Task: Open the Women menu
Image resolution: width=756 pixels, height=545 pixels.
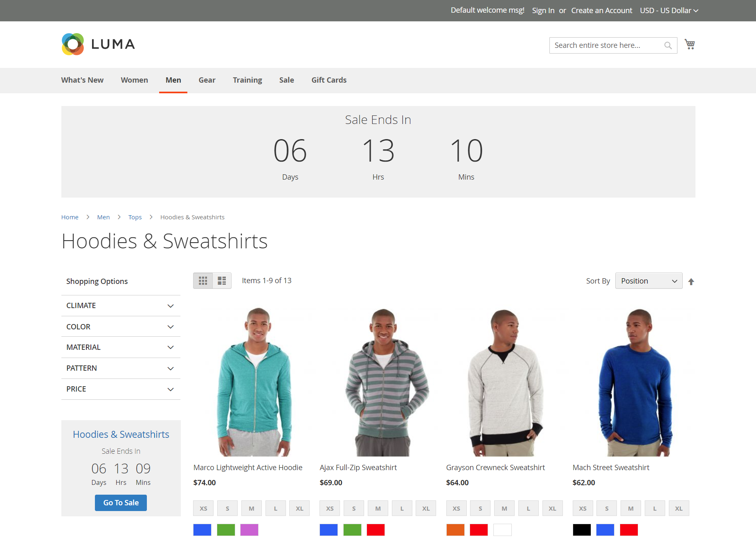Action: point(134,80)
